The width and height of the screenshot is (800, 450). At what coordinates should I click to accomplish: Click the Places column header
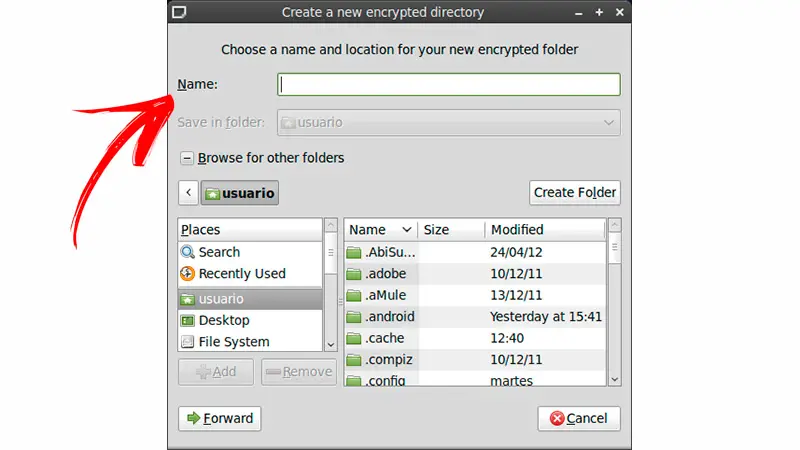[x=250, y=230]
